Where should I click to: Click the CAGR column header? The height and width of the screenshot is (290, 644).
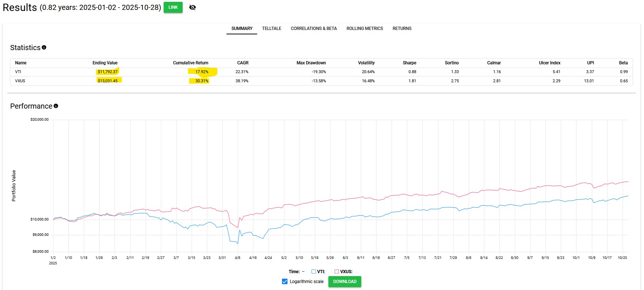(x=243, y=63)
